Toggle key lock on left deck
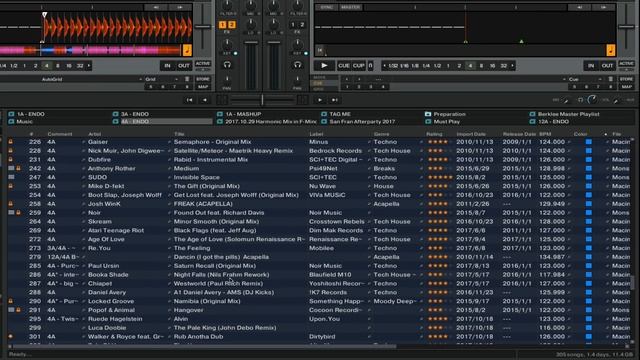Screen dimensions: 640x360 click(x=187, y=50)
